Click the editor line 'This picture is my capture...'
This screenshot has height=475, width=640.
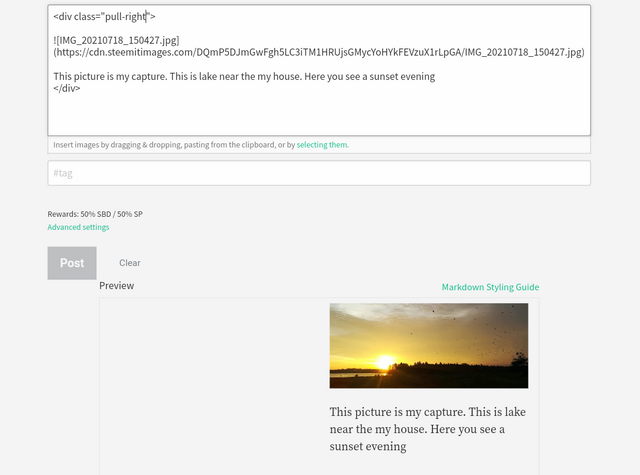244,76
